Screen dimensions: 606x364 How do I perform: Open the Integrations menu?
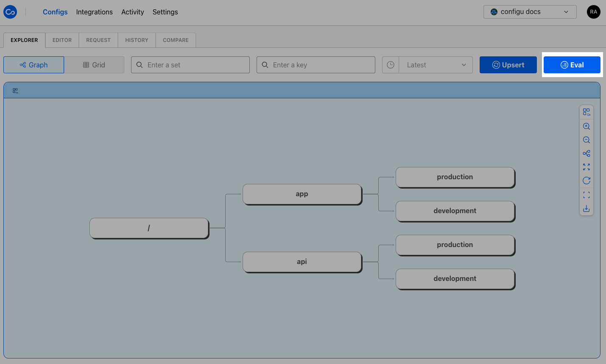pos(95,12)
